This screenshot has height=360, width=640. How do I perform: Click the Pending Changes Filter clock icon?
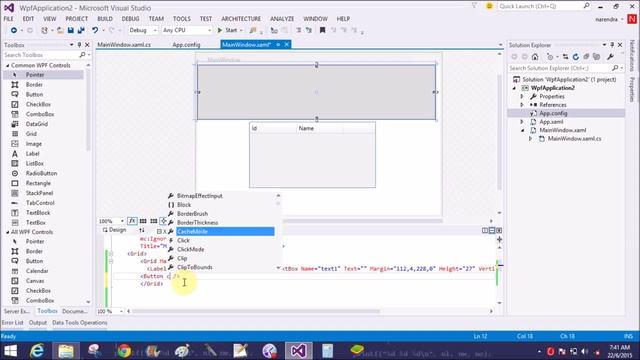click(x=550, y=57)
